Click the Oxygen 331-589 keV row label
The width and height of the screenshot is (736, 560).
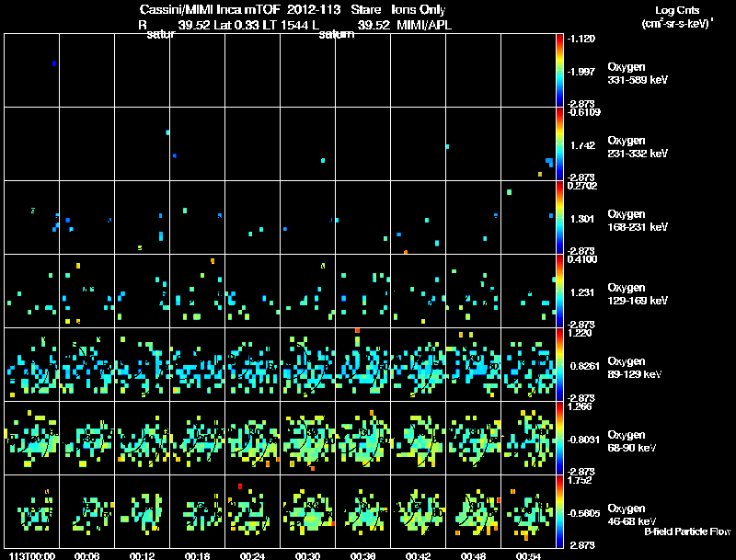point(638,74)
